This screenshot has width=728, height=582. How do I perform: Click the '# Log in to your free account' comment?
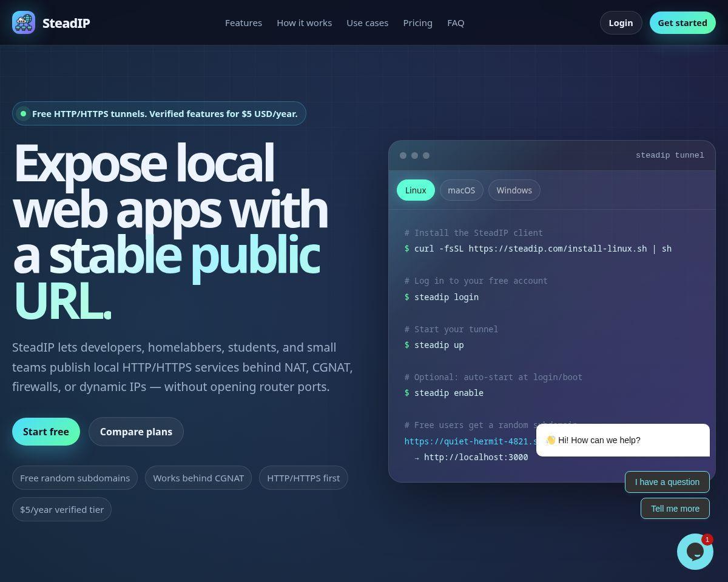click(476, 281)
